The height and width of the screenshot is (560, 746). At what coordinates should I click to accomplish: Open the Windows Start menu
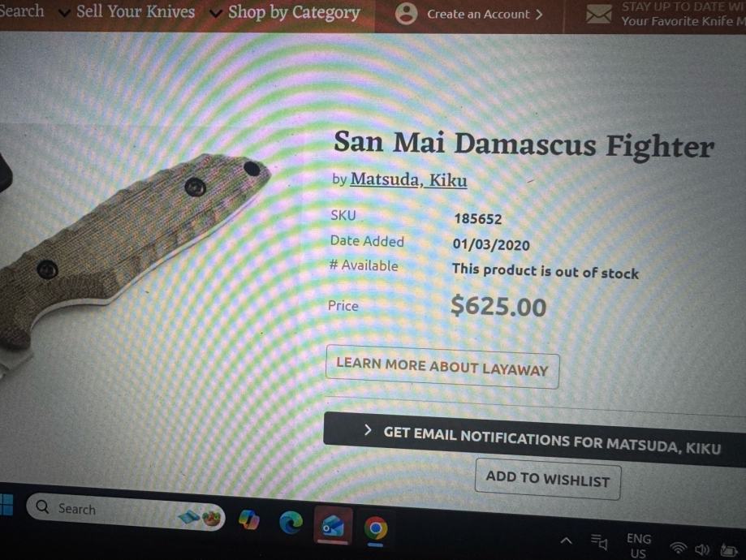point(6,504)
